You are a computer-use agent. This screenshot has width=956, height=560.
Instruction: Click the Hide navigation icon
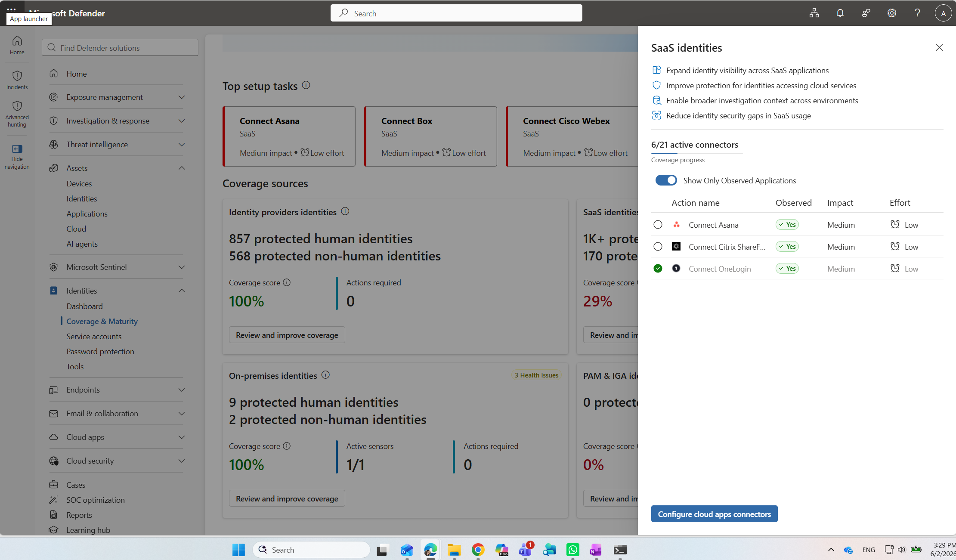tap(17, 149)
